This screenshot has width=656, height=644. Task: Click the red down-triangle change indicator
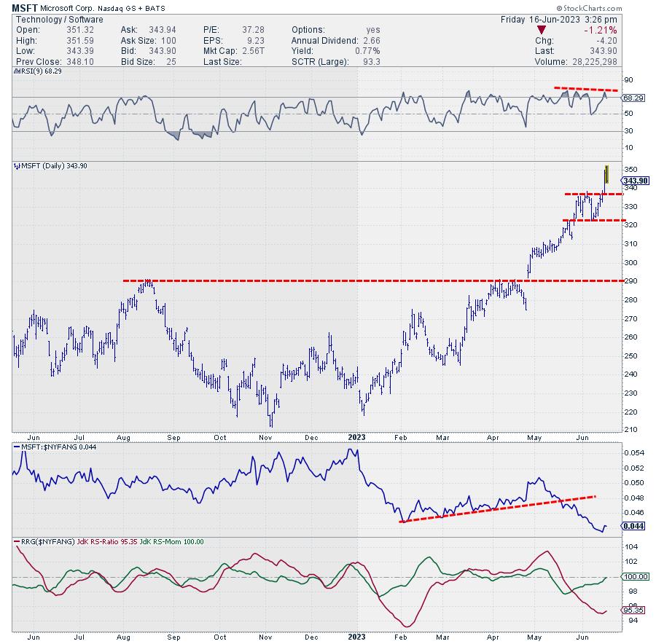pyautogui.click(x=541, y=30)
